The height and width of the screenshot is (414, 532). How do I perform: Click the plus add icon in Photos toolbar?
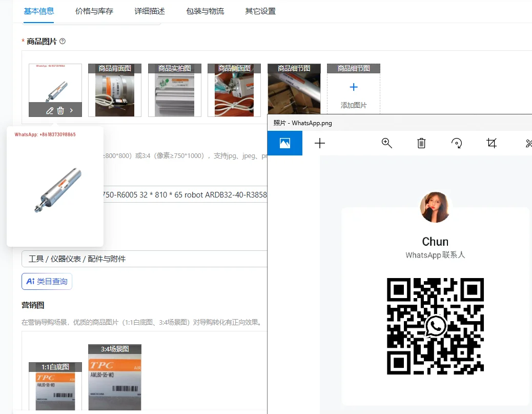click(x=320, y=143)
